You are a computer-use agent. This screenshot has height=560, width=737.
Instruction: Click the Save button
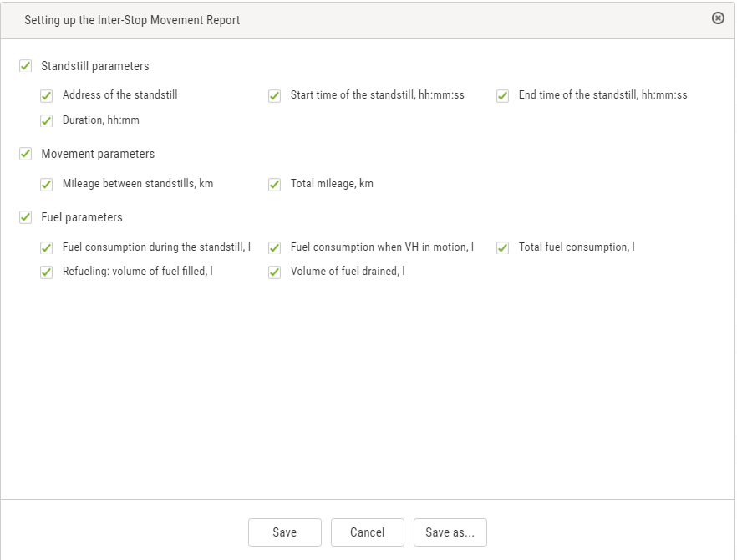pyautogui.click(x=285, y=532)
